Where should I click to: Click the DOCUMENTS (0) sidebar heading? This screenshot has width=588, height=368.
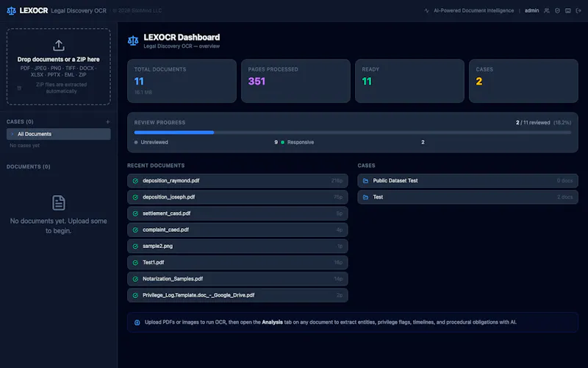tap(28, 167)
